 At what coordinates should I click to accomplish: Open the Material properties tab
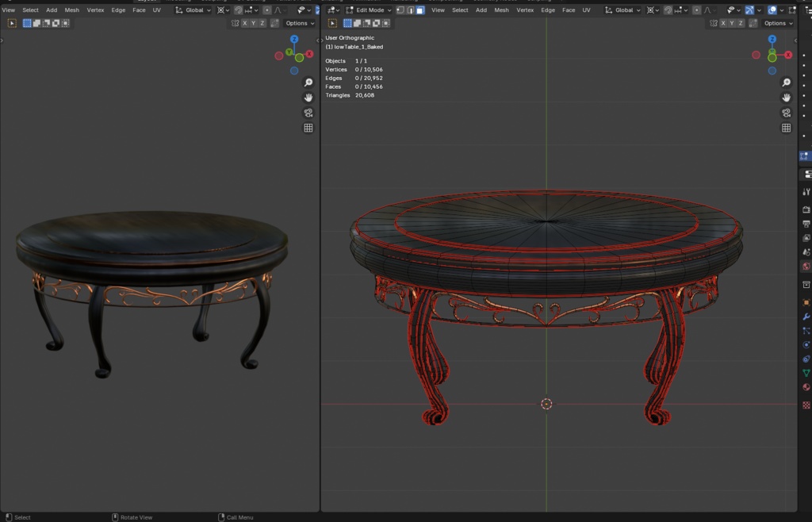tap(806, 387)
